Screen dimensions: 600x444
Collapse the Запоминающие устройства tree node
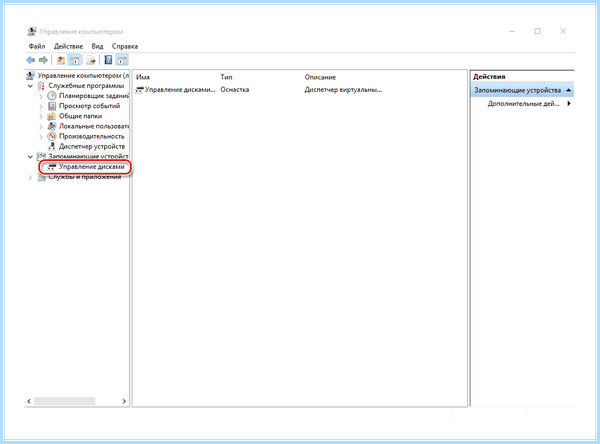tap(30, 157)
